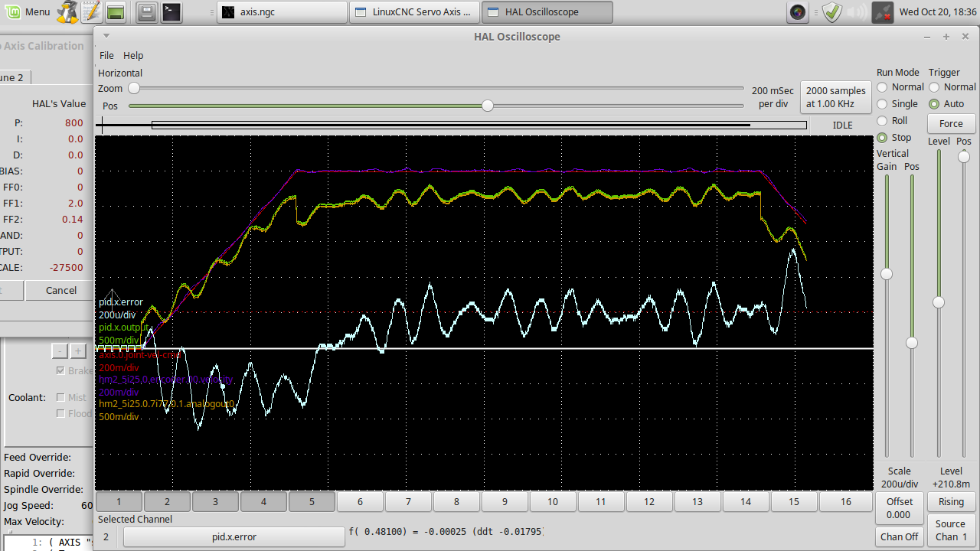
Task: Click the show desktop panel icon
Action: pyautogui.click(x=116, y=11)
